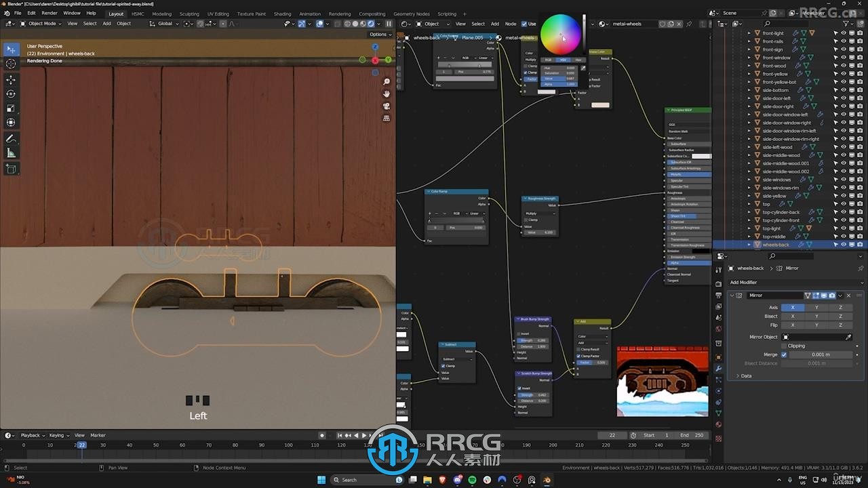The height and width of the screenshot is (488, 868).
Task: Open the Output properties tab
Action: (x=719, y=296)
